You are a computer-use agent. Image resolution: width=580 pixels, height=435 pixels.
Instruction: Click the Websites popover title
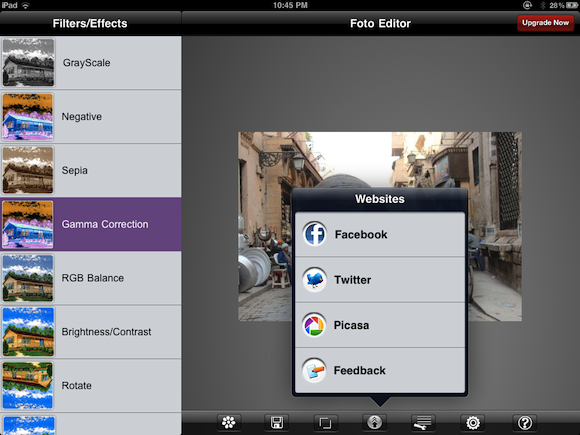[x=380, y=199]
